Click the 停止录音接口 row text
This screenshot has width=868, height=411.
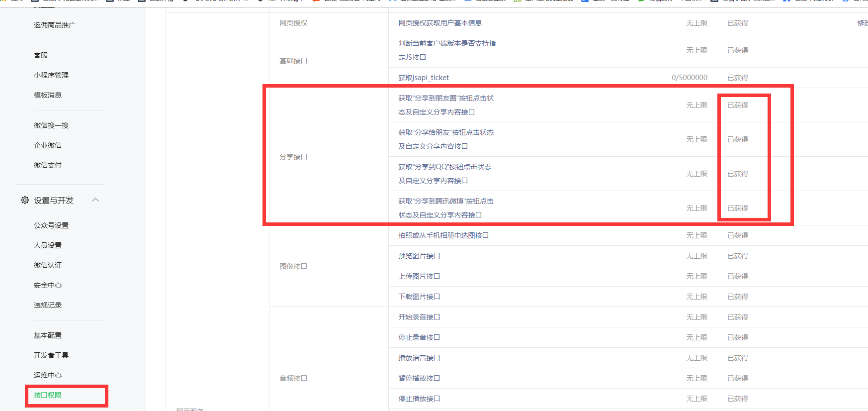coord(419,337)
